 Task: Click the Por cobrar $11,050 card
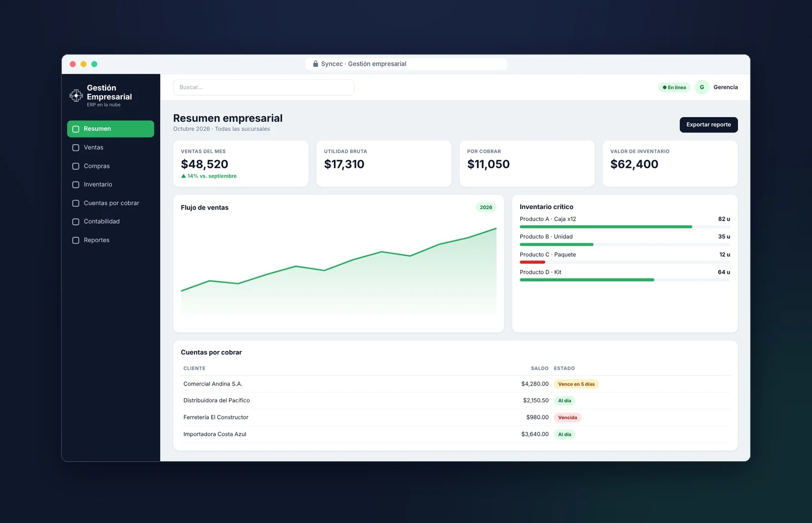pyautogui.click(x=527, y=164)
